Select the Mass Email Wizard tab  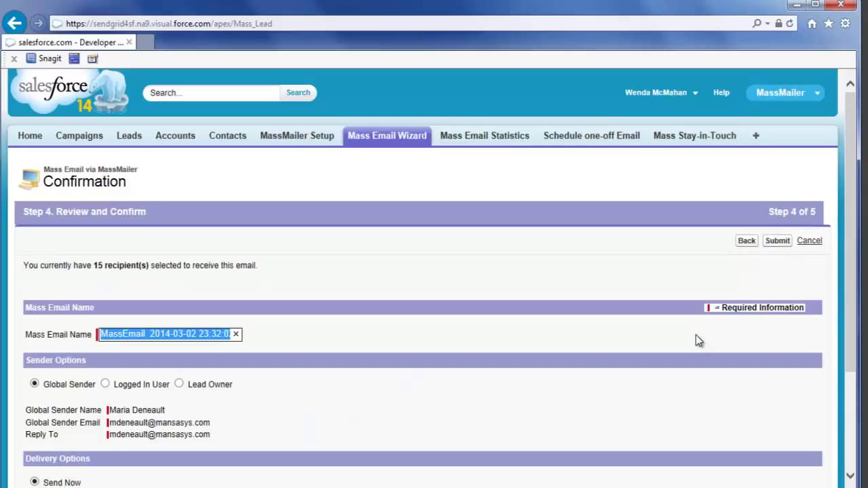(x=387, y=136)
